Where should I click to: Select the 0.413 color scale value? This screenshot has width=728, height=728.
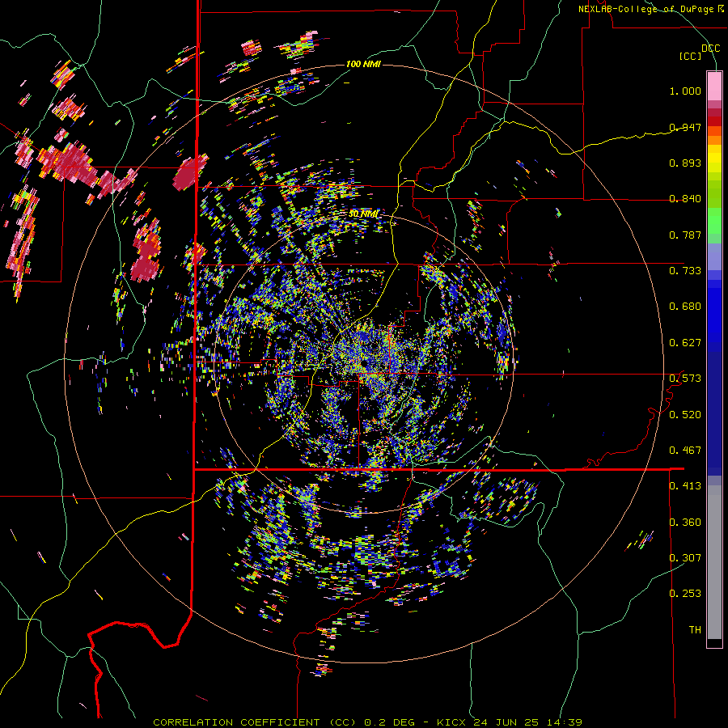point(685,486)
